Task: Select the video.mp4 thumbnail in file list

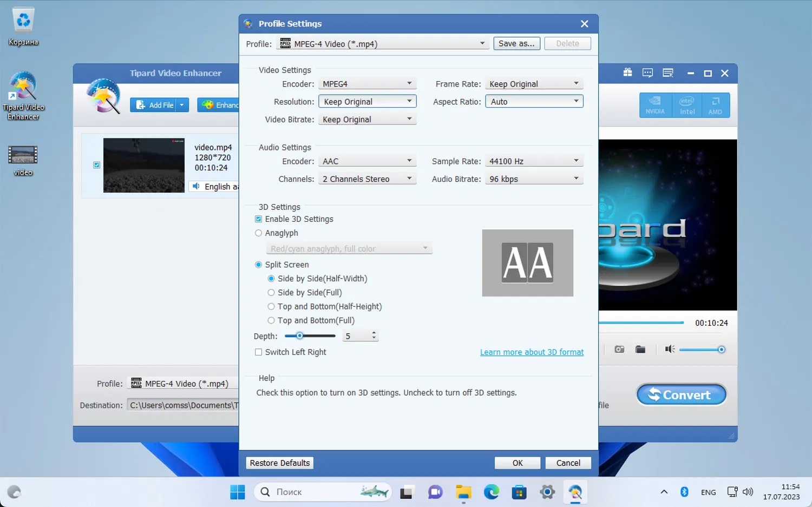Action: tap(144, 165)
